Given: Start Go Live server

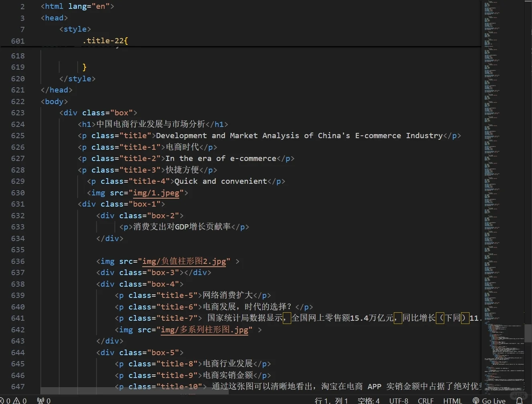Looking at the screenshot, I should (489, 401).
